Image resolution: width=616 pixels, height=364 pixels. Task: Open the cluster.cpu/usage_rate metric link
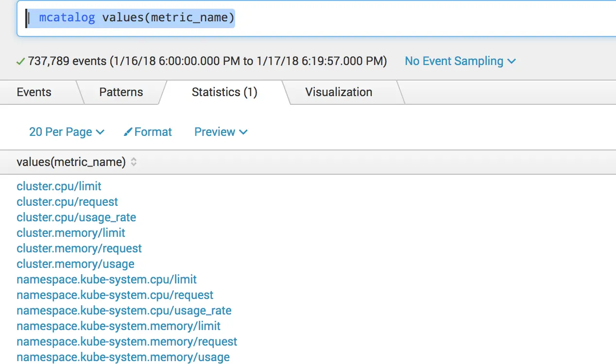76,217
